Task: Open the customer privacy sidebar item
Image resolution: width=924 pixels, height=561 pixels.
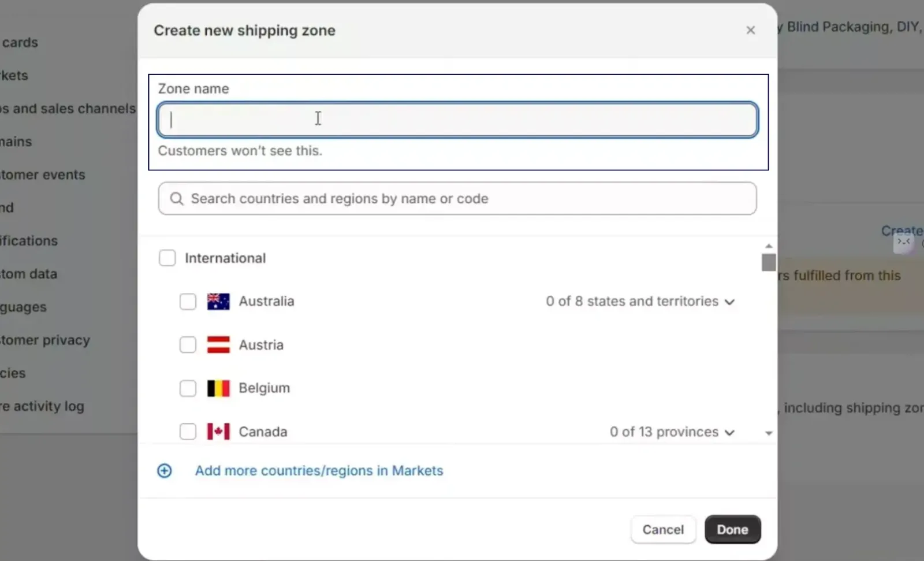Action: click(45, 340)
